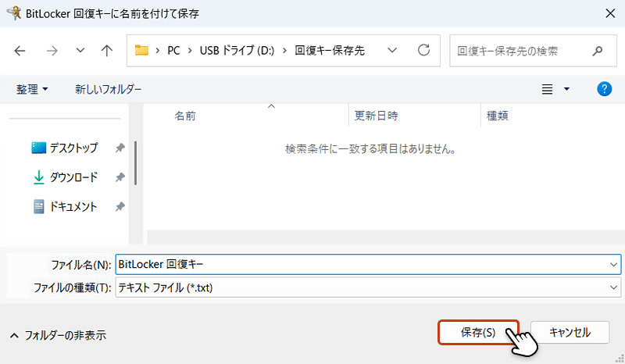Open ファイル名 dropdown arrow
The height and width of the screenshot is (364, 625).
(613, 264)
